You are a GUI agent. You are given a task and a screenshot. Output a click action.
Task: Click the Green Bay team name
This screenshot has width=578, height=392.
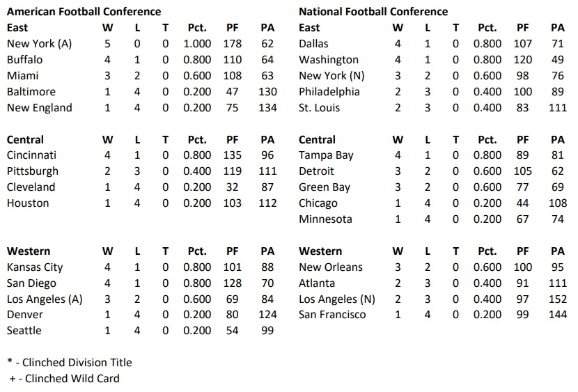(x=325, y=187)
